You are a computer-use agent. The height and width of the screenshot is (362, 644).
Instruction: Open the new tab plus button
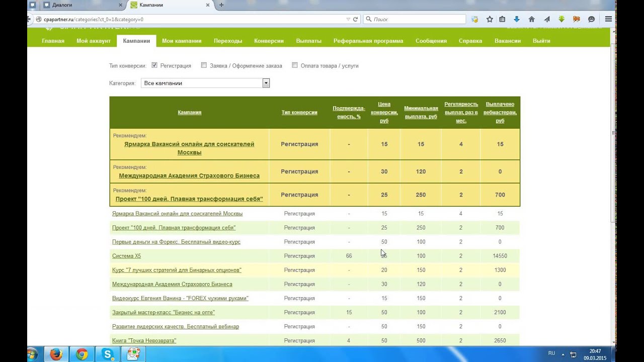221,5
